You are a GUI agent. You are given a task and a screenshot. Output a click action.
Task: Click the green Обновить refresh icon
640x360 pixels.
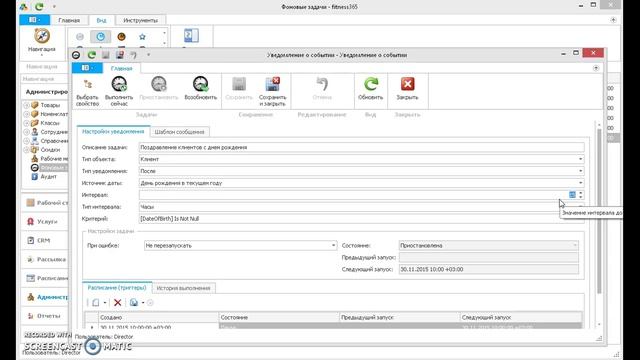(x=371, y=84)
